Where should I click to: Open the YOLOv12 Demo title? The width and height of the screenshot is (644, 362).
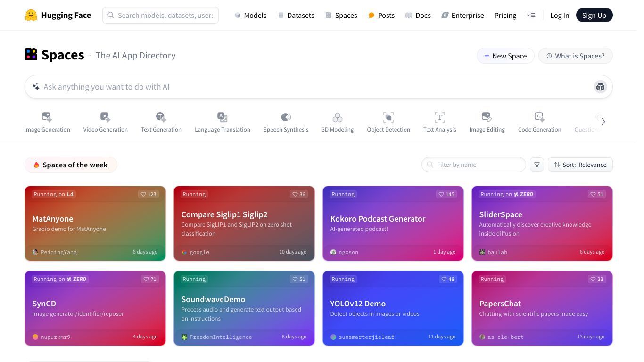(x=358, y=304)
